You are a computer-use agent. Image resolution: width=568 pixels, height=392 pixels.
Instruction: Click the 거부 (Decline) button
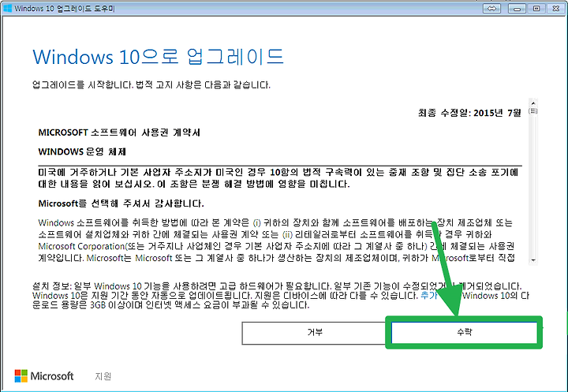click(315, 333)
